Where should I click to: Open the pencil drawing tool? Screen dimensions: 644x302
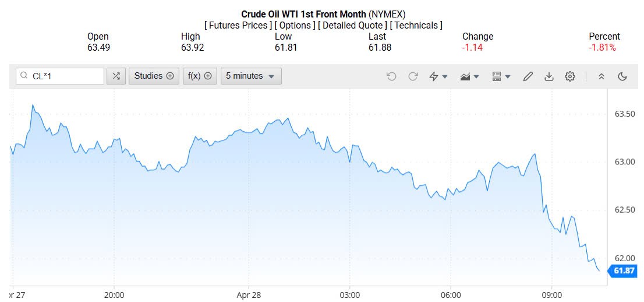[528, 76]
